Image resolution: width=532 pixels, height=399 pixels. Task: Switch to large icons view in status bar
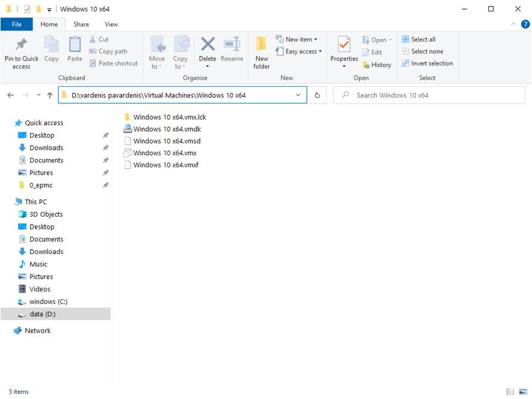coord(522,392)
